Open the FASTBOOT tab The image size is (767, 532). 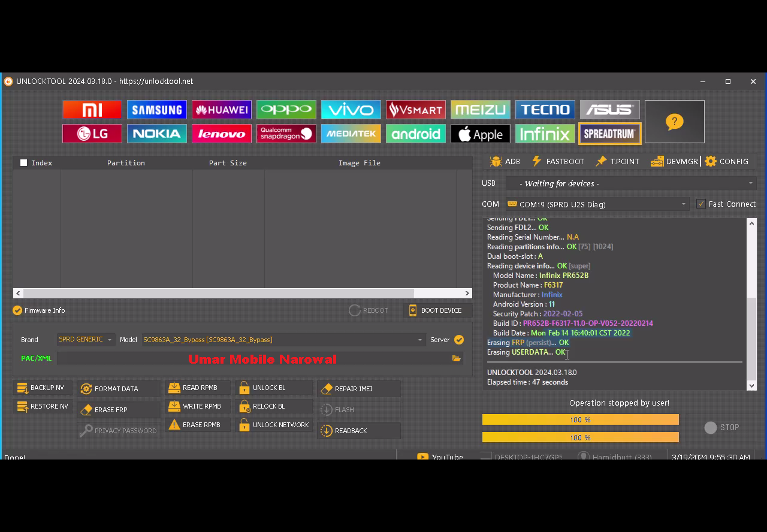[x=558, y=161]
